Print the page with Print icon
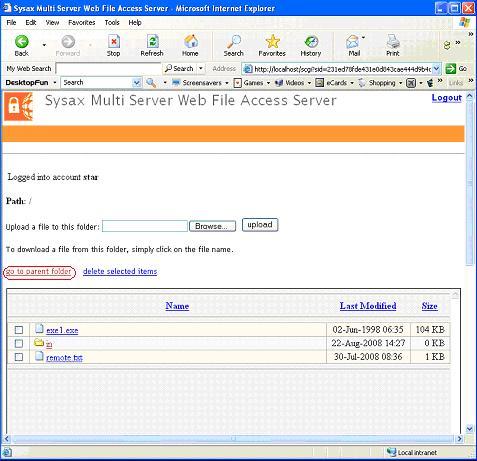The height and width of the screenshot is (461, 477). point(393,42)
